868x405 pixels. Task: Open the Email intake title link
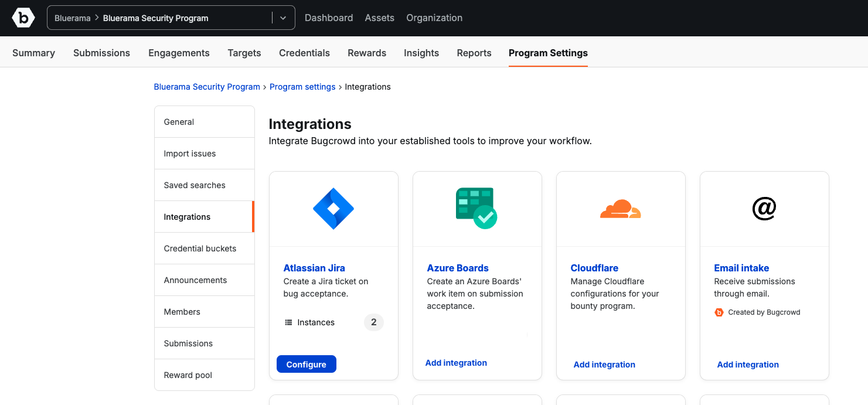coord(741,268)
